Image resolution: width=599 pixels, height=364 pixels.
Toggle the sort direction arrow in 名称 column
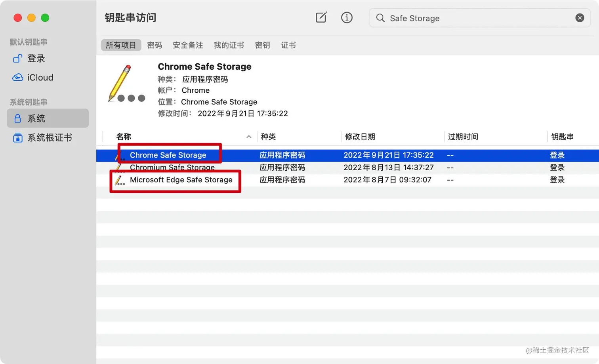249,137
